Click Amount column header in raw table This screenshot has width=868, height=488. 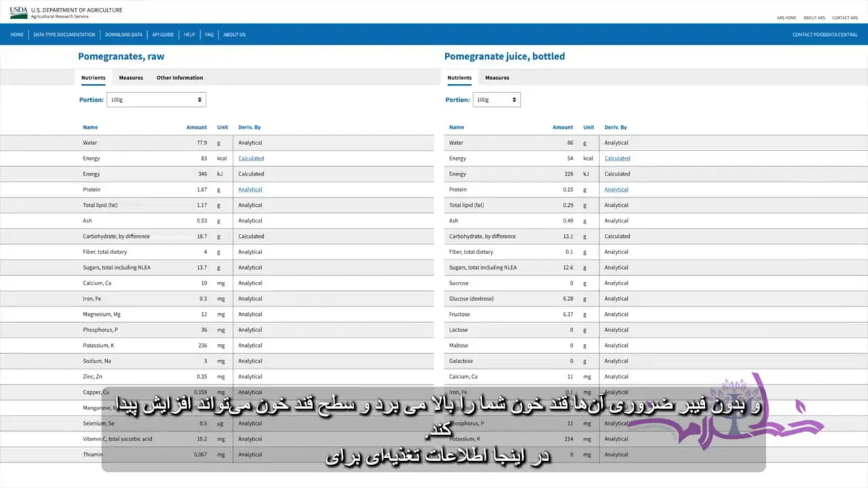point(197,127)
